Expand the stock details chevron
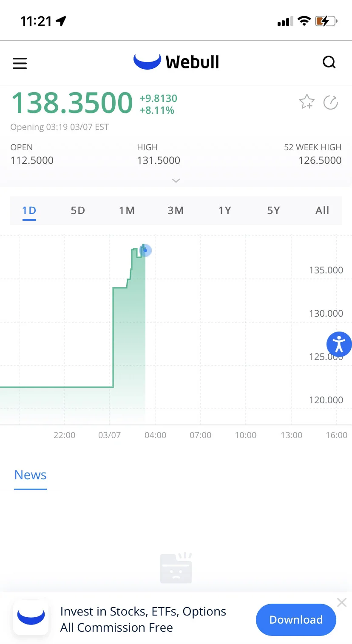 (176, 180)
